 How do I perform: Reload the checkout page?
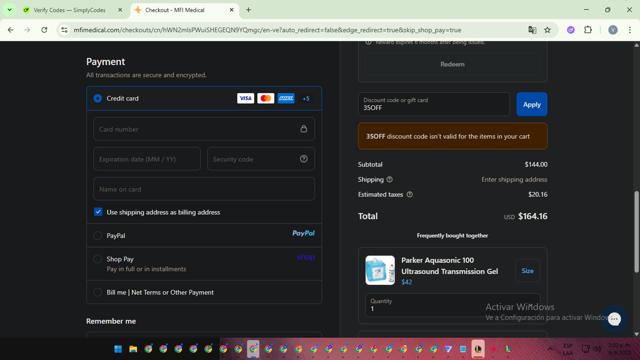click(x=44, y=30)
